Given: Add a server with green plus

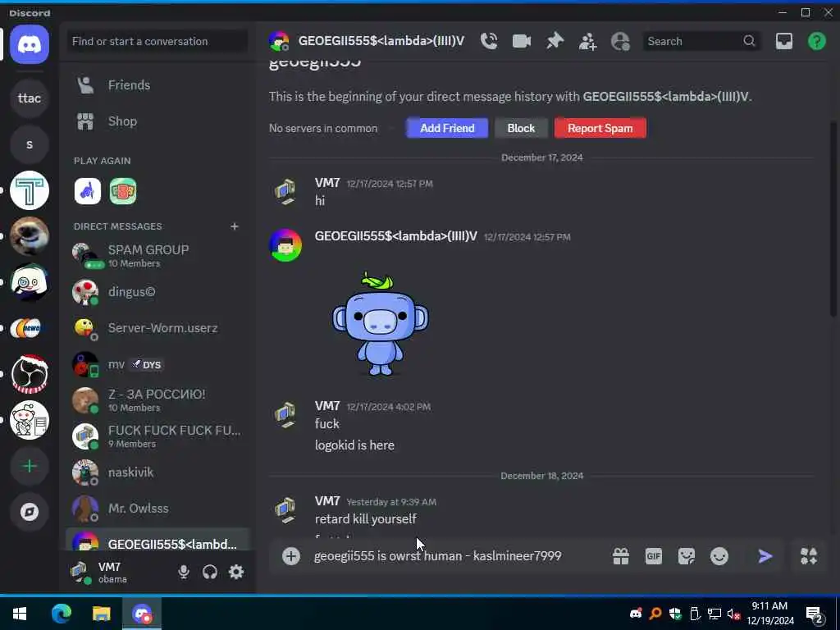Looking at the screenshot, I should [x=30, y=466].
